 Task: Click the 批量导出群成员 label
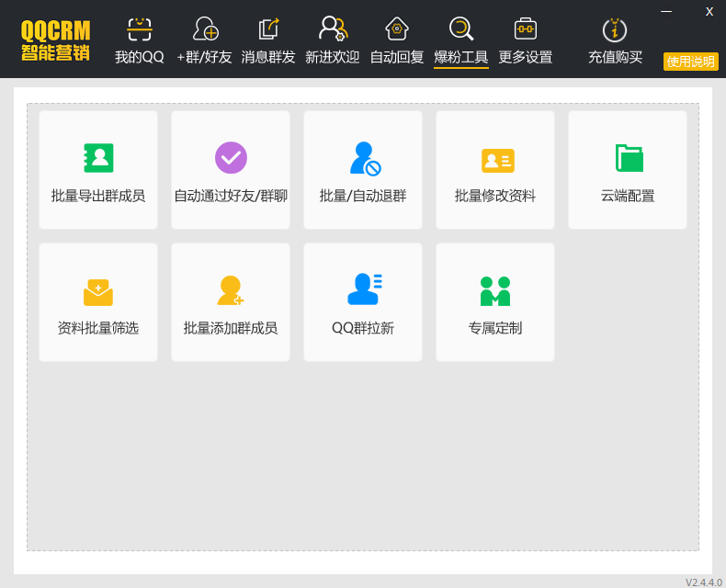[98, 196]
